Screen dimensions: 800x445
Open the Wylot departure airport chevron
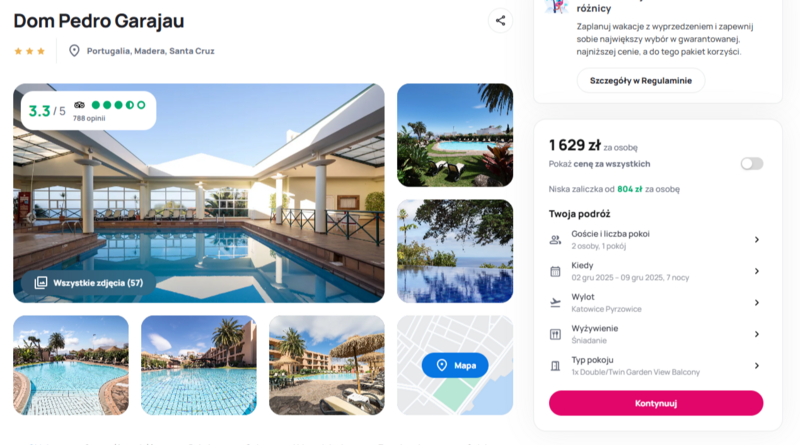[757, 303]
